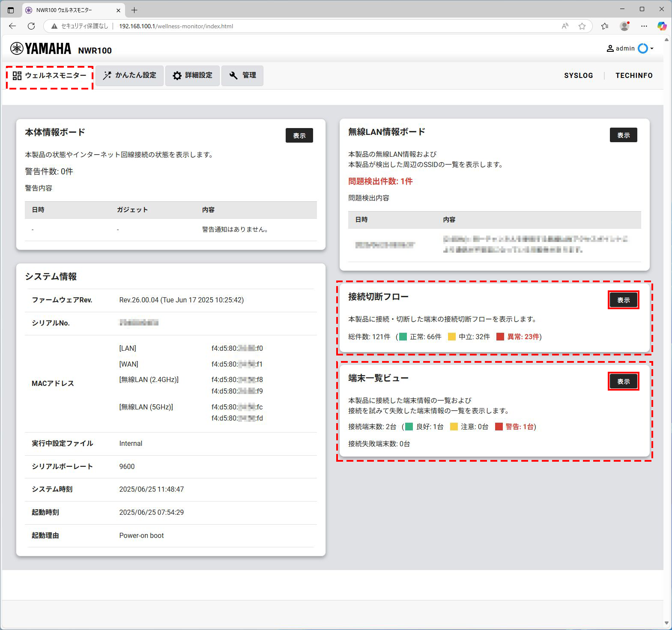Open the admin user dropdown arrow

652,48
